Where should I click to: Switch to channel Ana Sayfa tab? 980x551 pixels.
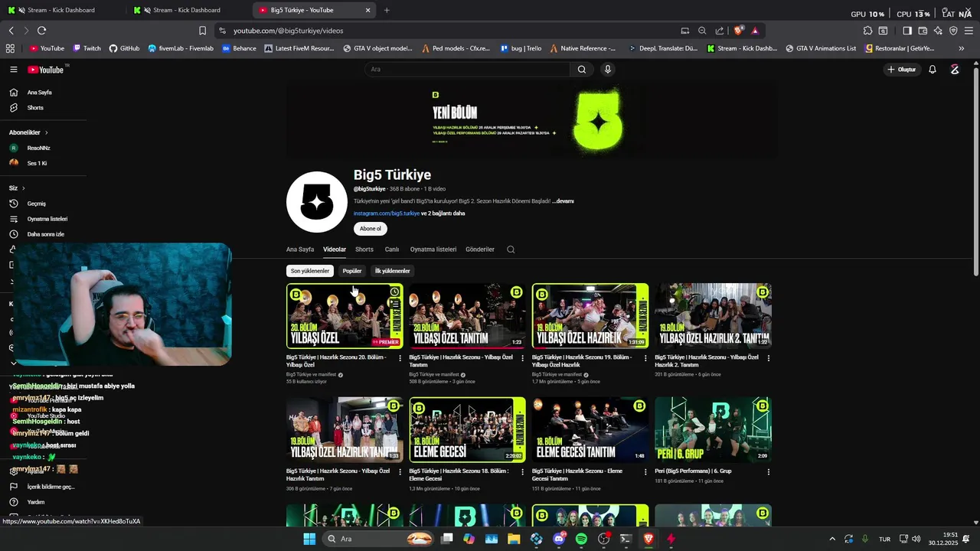(x=300, y=249)
